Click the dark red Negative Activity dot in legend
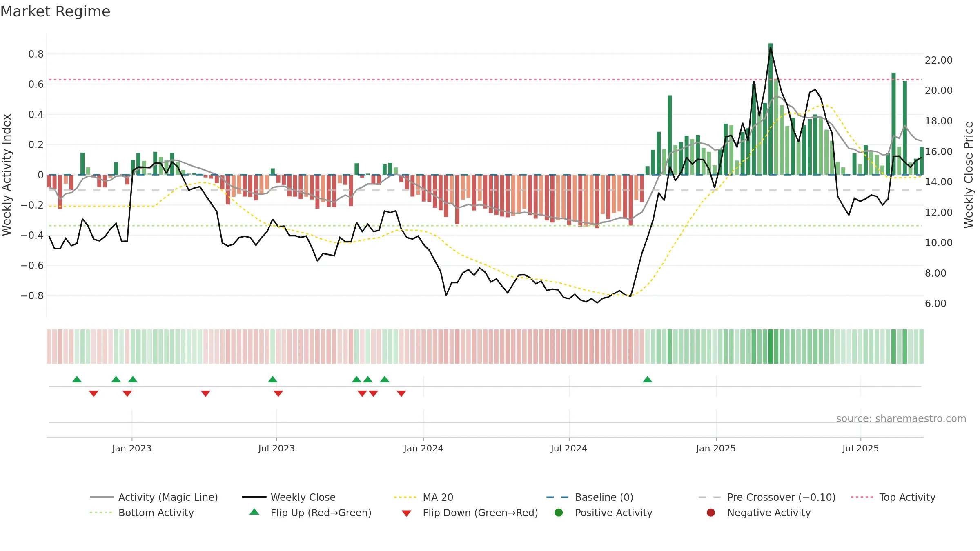This screenshot has height=551, width=980. pyautogui.click(x=711, y=512)
